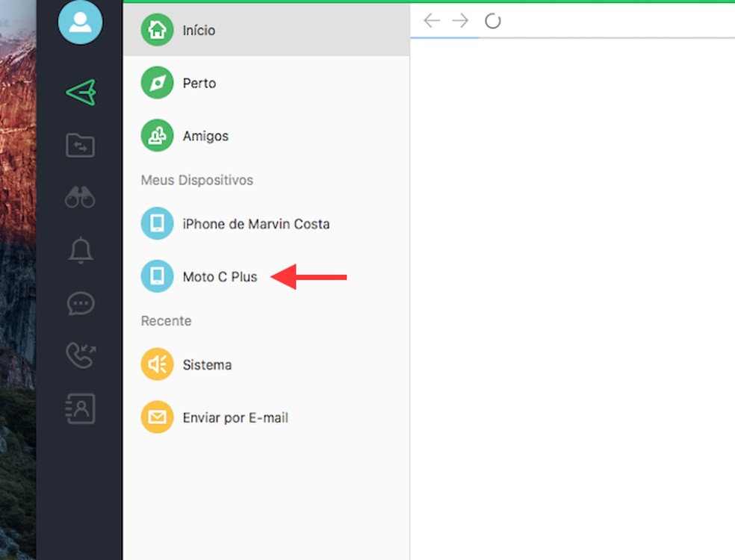Select iPhone de Marvin Costa device
This screenshot has height=560, width=735.
pyautogui.click(x=256, y=223)
